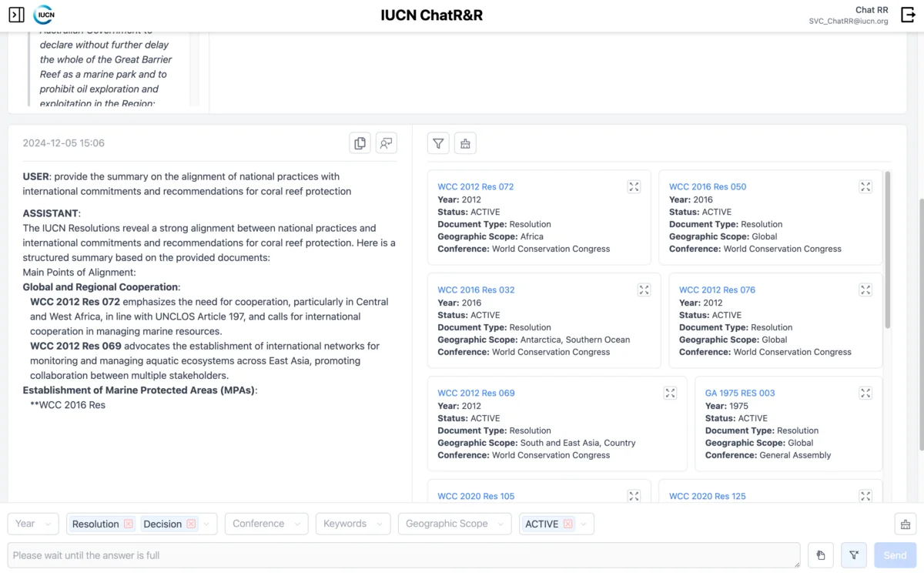Remove the Decision filter tag

pos(191,524)
